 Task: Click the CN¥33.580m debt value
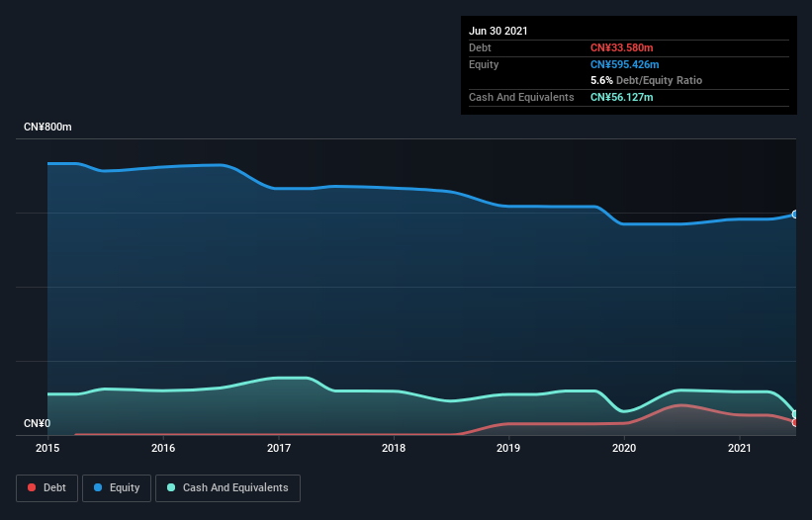pos(621,47)
